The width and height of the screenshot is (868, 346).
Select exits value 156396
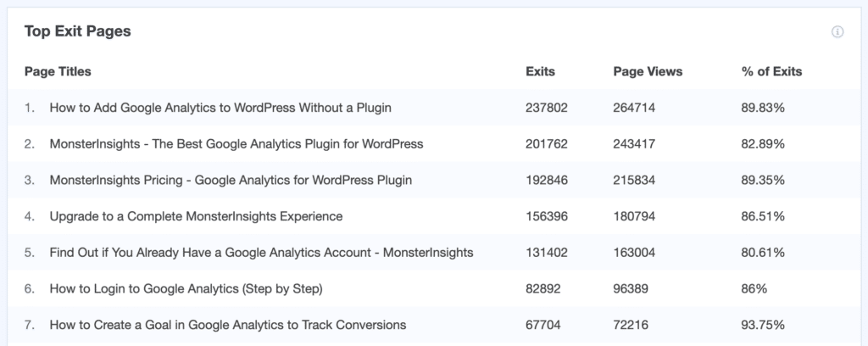[x=547, y=216]
